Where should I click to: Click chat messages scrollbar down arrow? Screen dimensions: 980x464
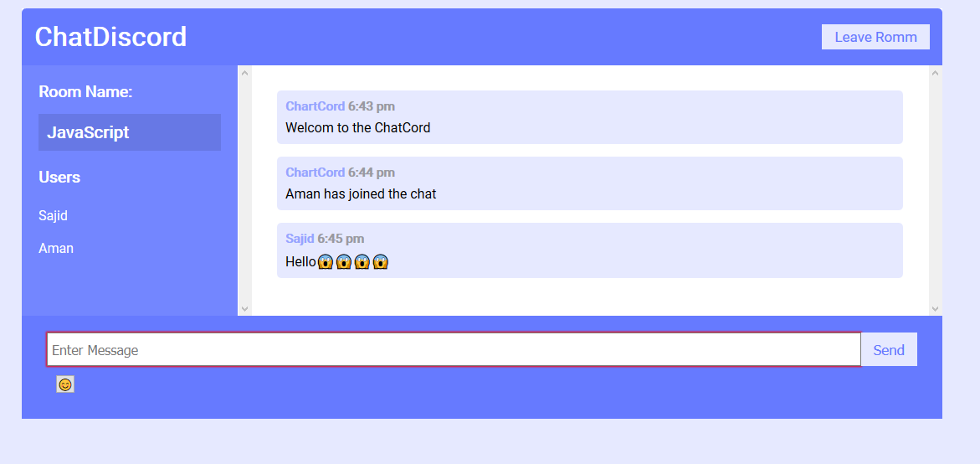(x=935, y=308)
